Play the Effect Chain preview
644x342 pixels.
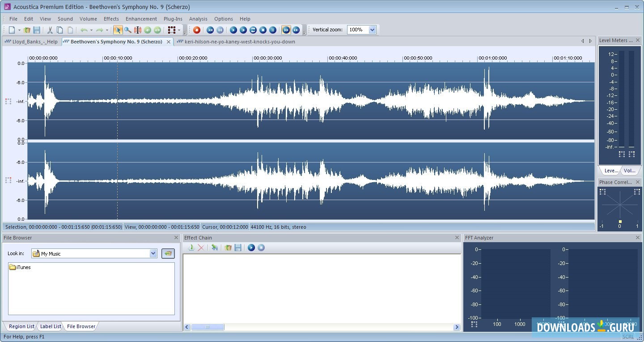(251, 248)
